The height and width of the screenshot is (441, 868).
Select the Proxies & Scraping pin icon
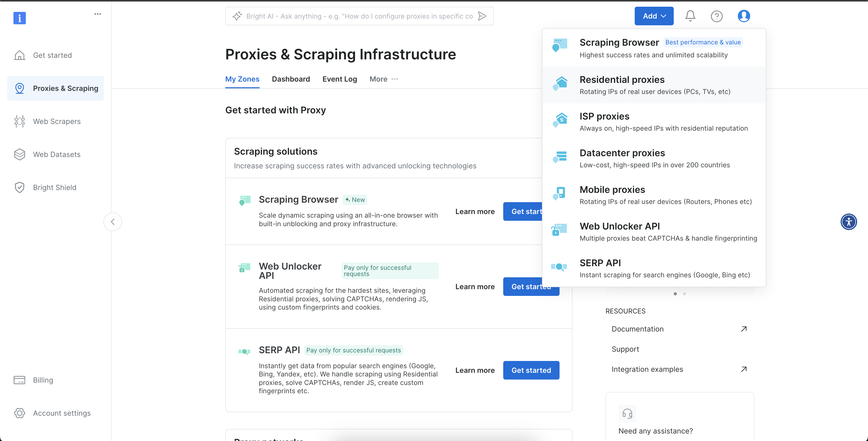point(19,88)
